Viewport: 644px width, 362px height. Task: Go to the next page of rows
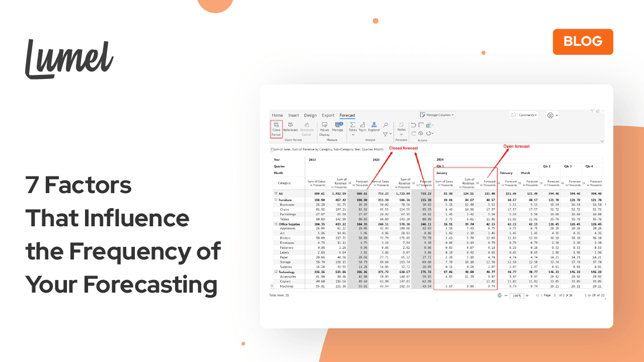567,295
